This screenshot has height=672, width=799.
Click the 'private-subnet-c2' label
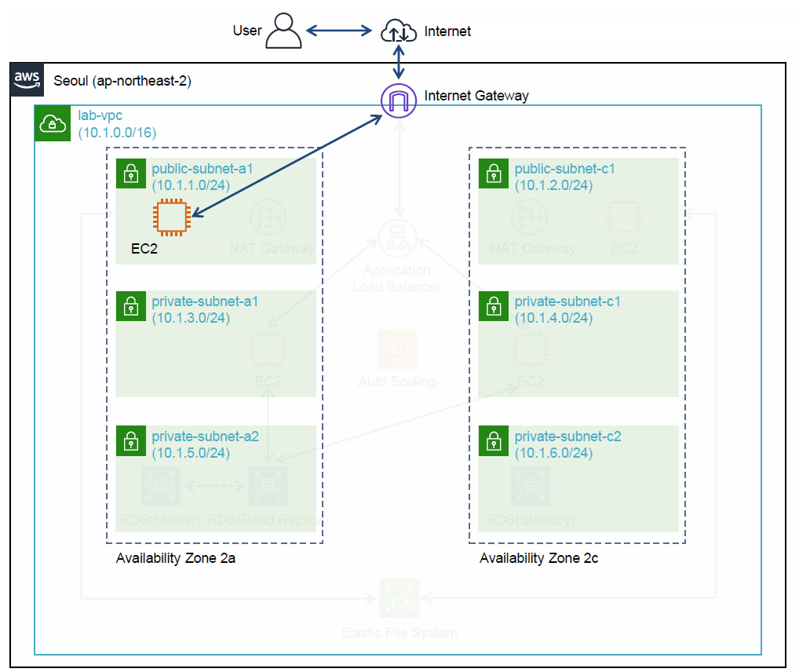click(568, 436)
